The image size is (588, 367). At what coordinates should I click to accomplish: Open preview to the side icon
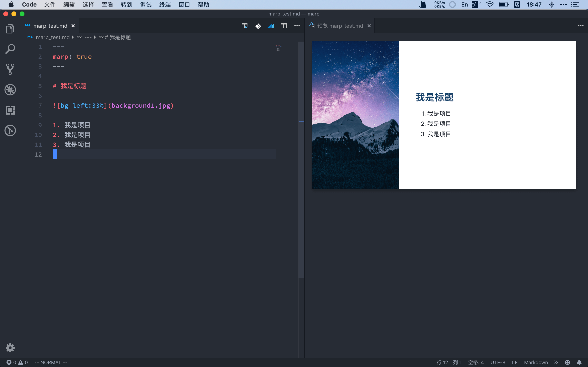244,26
